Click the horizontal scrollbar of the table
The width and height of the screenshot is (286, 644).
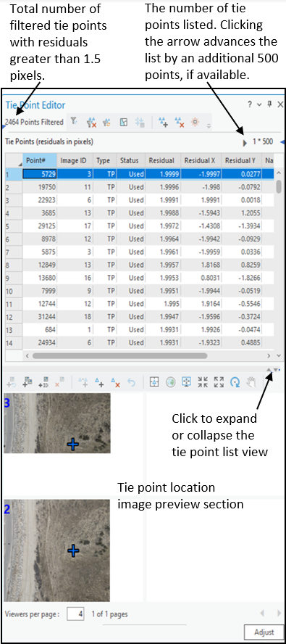click(x=119, y=355)
